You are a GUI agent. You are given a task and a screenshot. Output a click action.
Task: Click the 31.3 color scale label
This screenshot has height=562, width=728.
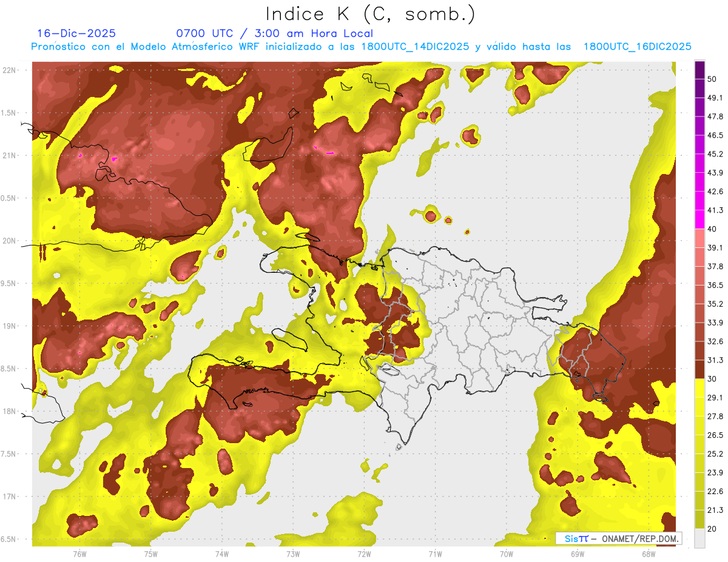(715, 360)
